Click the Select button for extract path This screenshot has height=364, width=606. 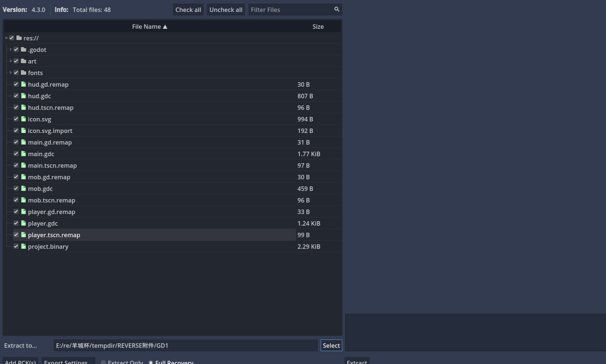(x=331, y=345)
